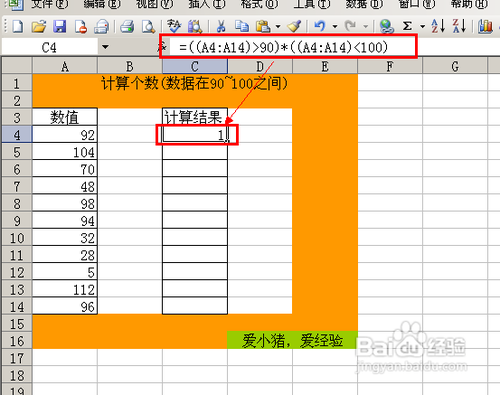Sort descending with the Z-A icon

(x=459, y=26)
